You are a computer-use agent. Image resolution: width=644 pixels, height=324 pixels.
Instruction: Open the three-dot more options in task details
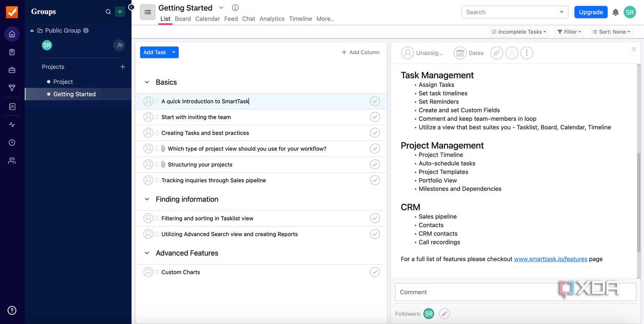click(527, 53)
